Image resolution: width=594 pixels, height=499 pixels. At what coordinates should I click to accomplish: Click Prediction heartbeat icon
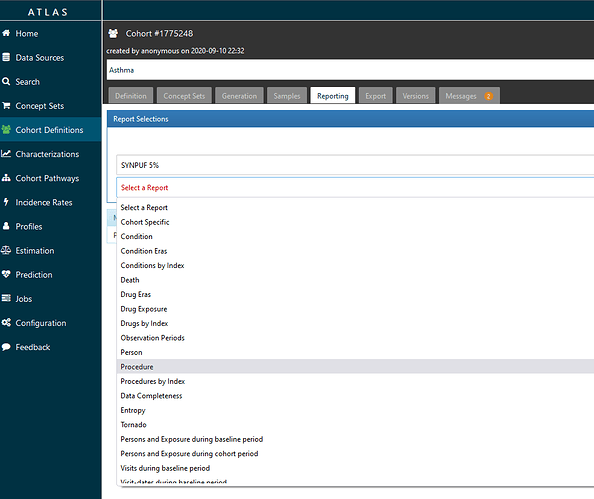pyautogui.click(x=6, y=274)
